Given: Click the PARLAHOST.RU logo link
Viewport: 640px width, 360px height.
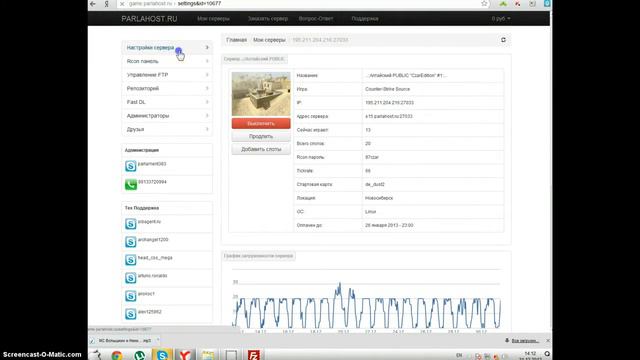Looking at the screenshot, I should pyautogui.click(x=149, y=19).
